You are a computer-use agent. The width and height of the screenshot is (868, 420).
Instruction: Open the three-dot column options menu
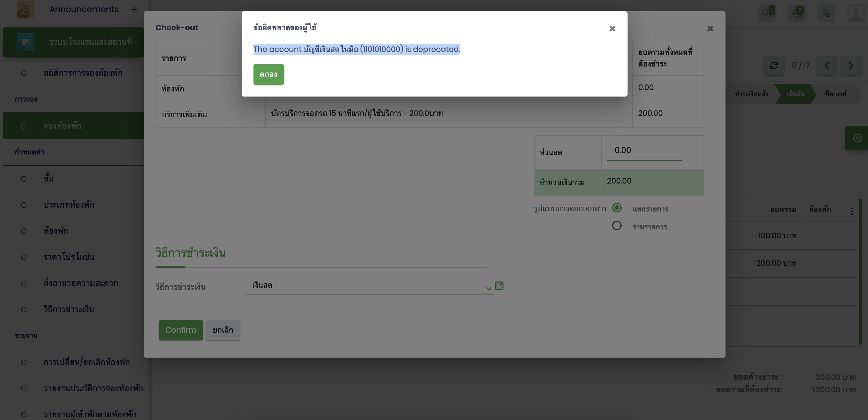click(851, 211)
